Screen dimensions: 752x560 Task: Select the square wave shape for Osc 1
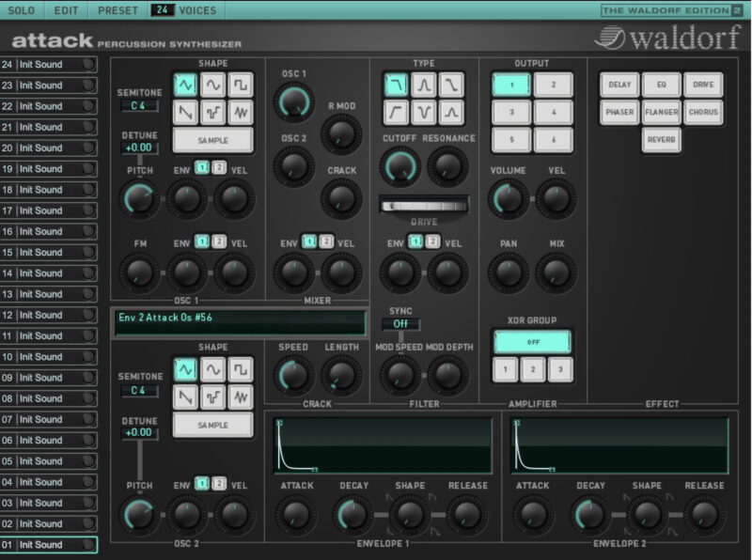pyautogui.click(x=241, y=85)
